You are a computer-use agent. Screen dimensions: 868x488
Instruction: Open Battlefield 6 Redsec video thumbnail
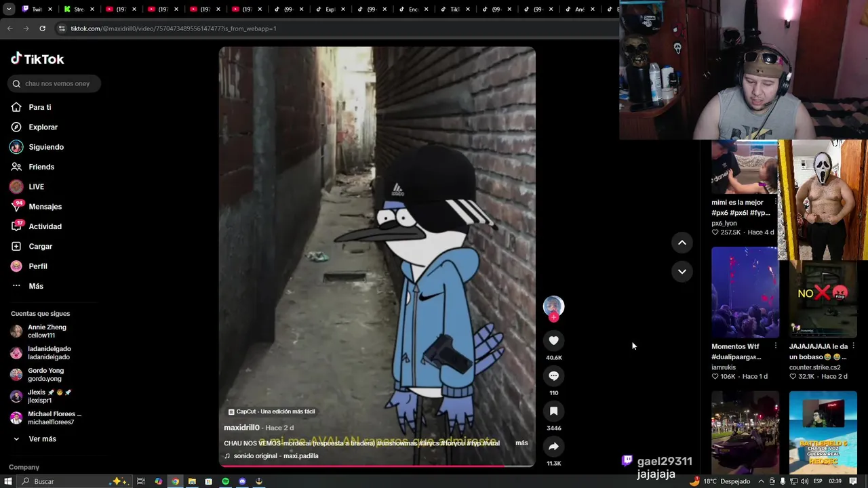click(823, 432)
